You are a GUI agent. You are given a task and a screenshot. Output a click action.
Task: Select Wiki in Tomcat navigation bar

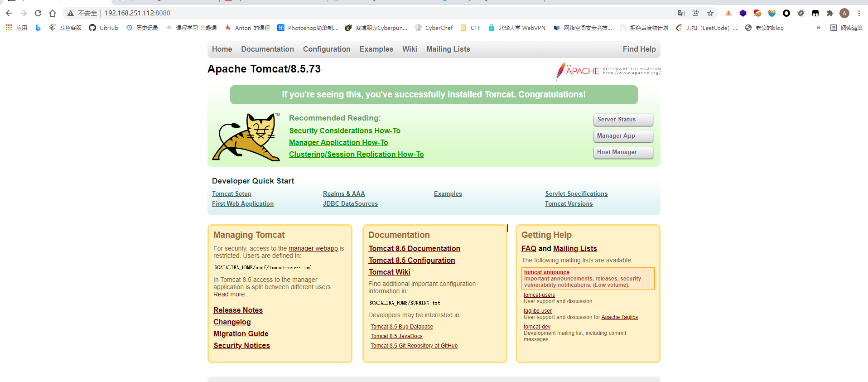click(410, 49)
